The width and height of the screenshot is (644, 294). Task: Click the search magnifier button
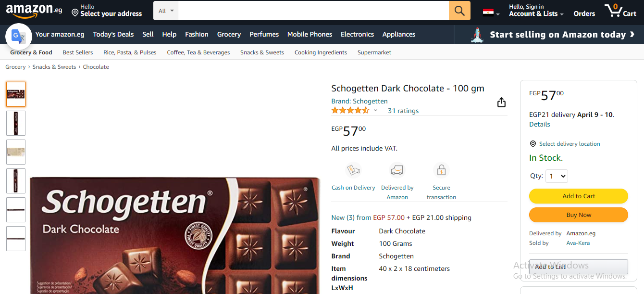[x=459, y=11]
